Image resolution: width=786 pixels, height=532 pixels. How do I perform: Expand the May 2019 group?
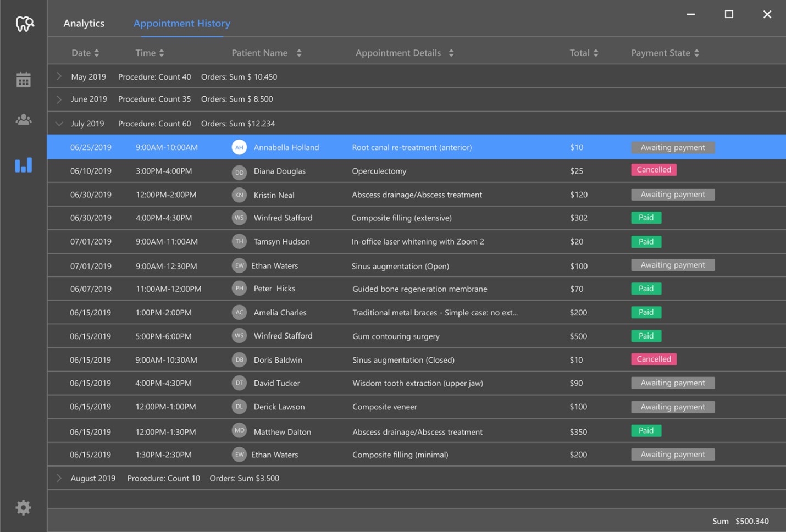point(59,77)
